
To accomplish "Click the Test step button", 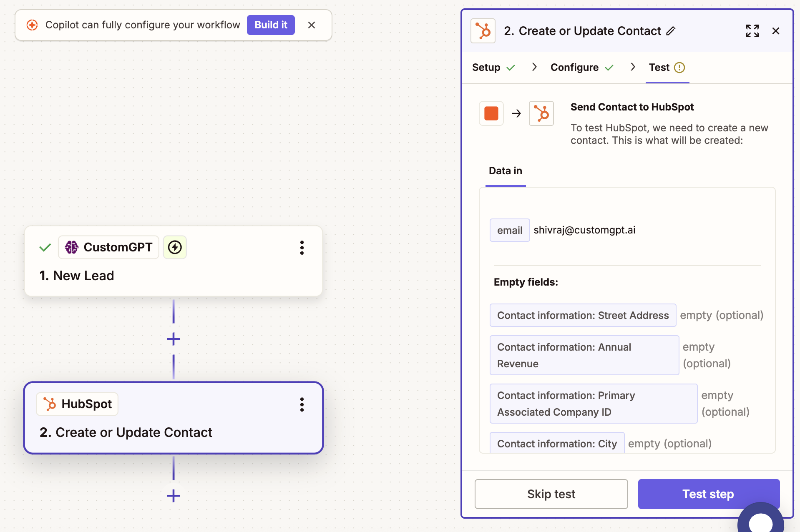I will point(709,494).
